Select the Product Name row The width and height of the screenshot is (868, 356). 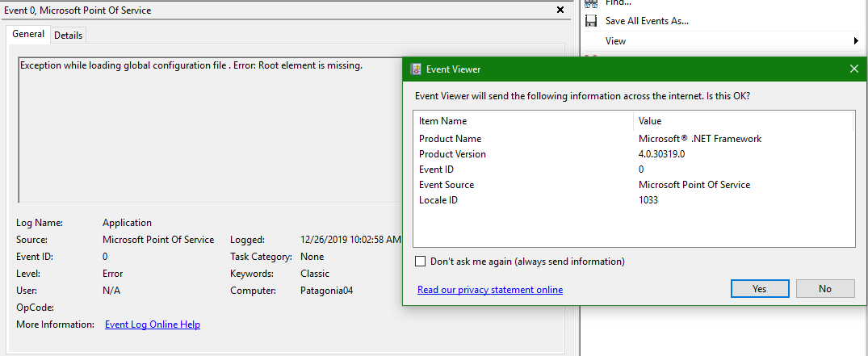[634, 139]
